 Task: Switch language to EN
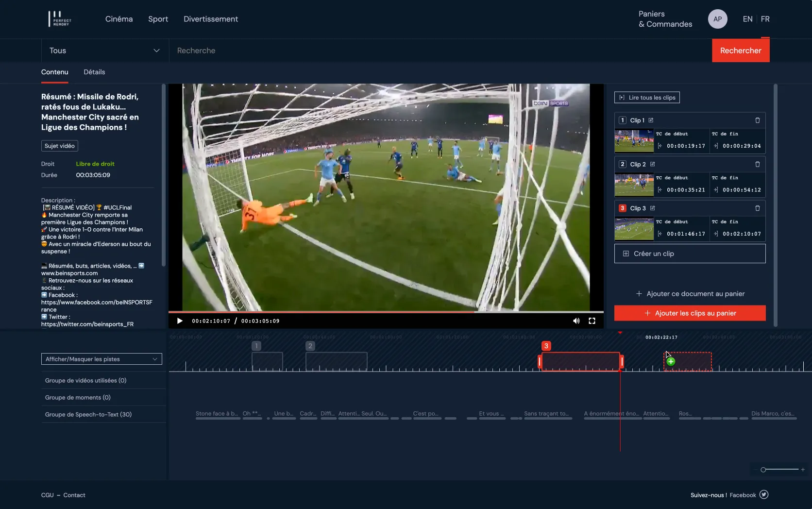747,19
